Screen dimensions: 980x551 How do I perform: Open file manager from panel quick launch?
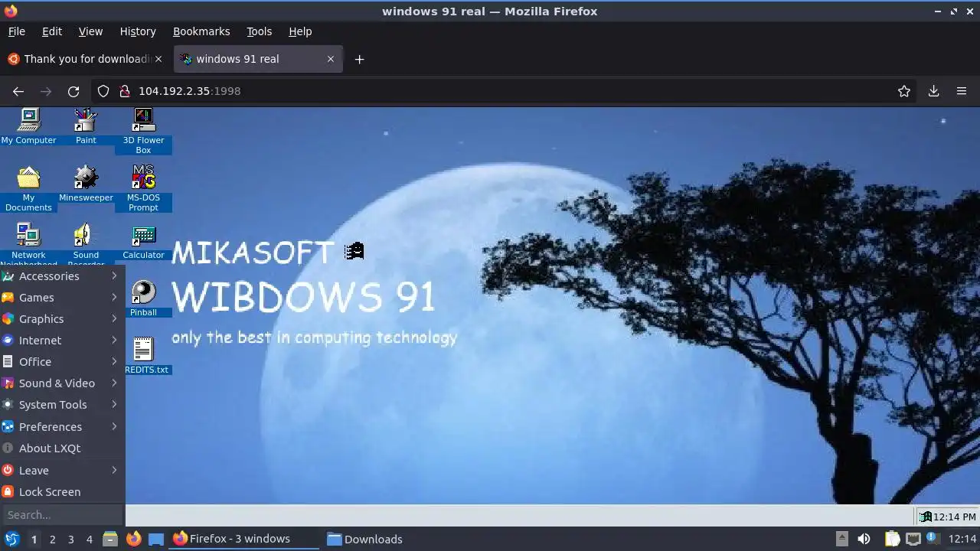click(x=109, y=539)
